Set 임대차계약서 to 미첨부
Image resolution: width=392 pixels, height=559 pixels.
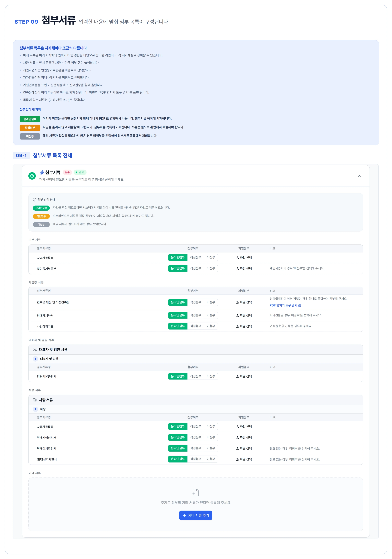click(x=211, y=315)
